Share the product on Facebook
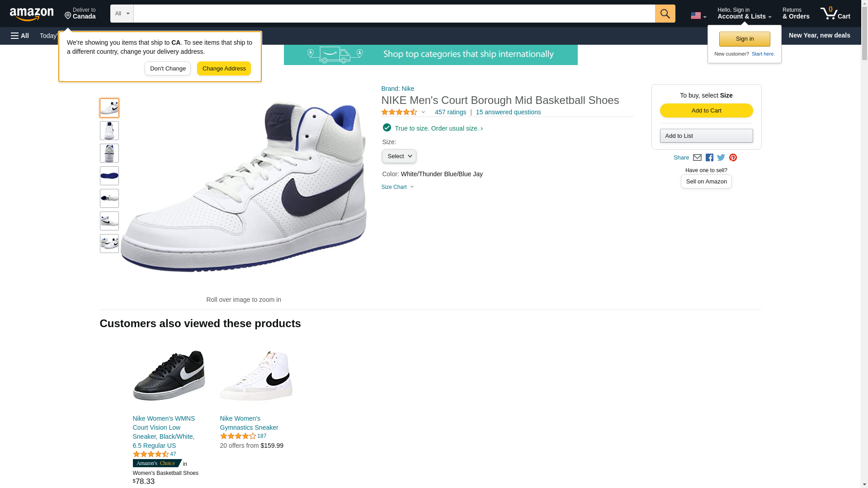The width and height of the screenshot is (868, 488). 709,158
